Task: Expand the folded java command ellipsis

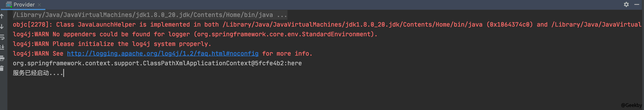Action: (282, 15)
